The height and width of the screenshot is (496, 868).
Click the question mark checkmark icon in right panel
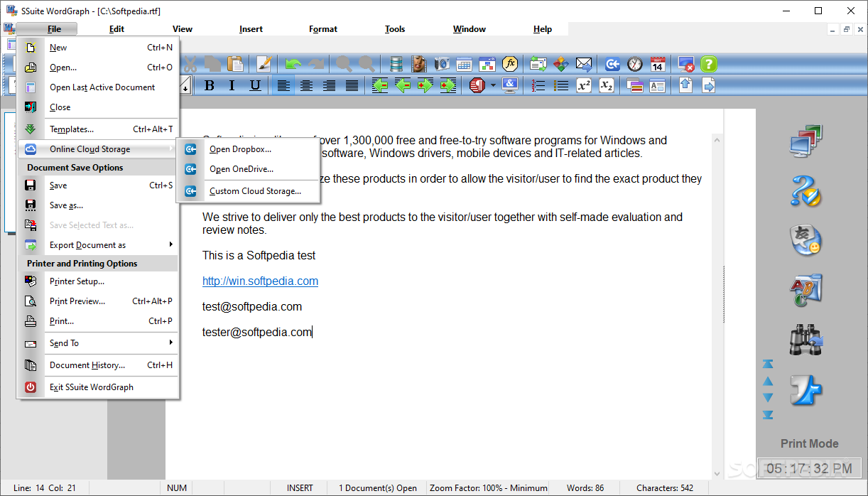(805, 190)
